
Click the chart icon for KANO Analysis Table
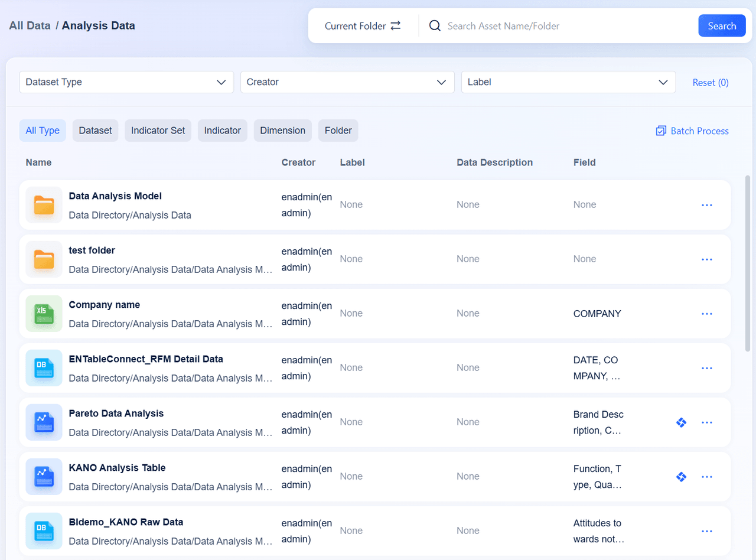pyautogui.click(x=43, y=476)
